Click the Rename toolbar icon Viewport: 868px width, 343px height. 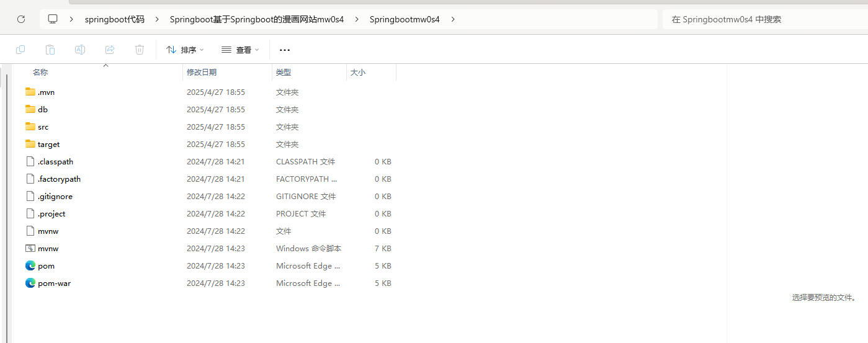[x=80, y=50]
